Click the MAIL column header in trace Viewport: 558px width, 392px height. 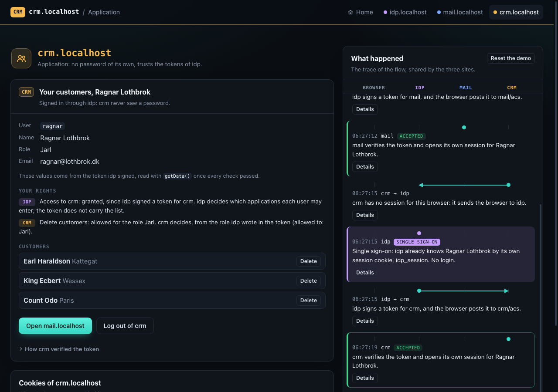tap(466, 88)
